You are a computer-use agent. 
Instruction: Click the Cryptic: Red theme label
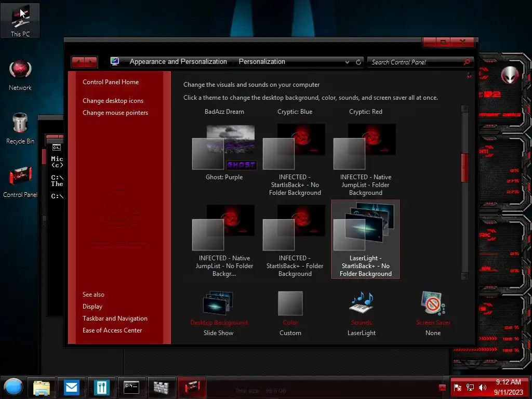(x=365, y=112)
